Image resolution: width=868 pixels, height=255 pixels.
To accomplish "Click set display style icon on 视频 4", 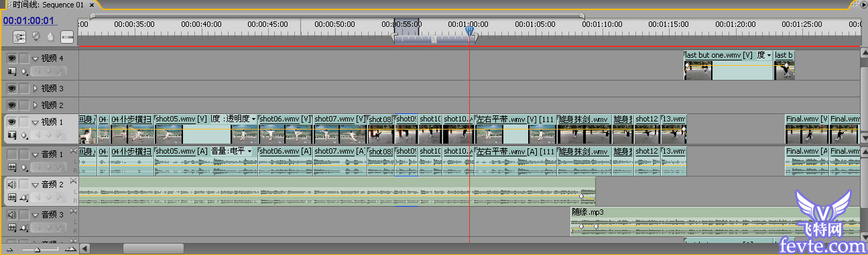I will coord(11,71).
